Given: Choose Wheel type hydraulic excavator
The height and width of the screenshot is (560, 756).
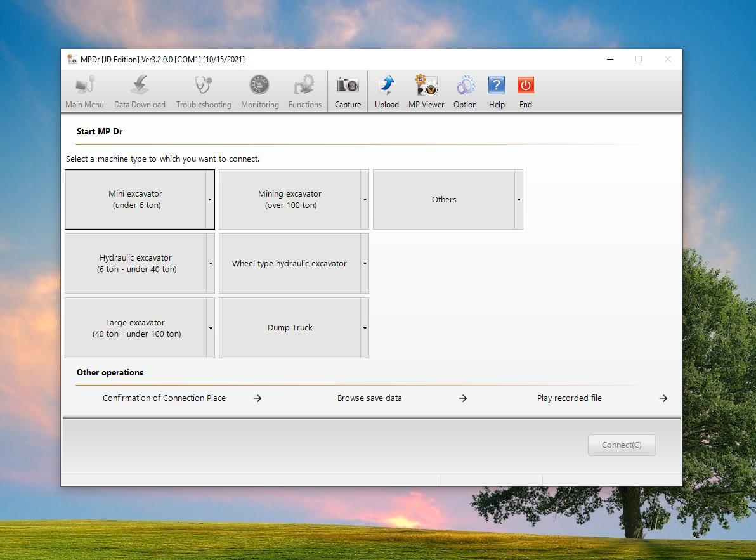Looking at the screenshot, I should coord(289,264).
